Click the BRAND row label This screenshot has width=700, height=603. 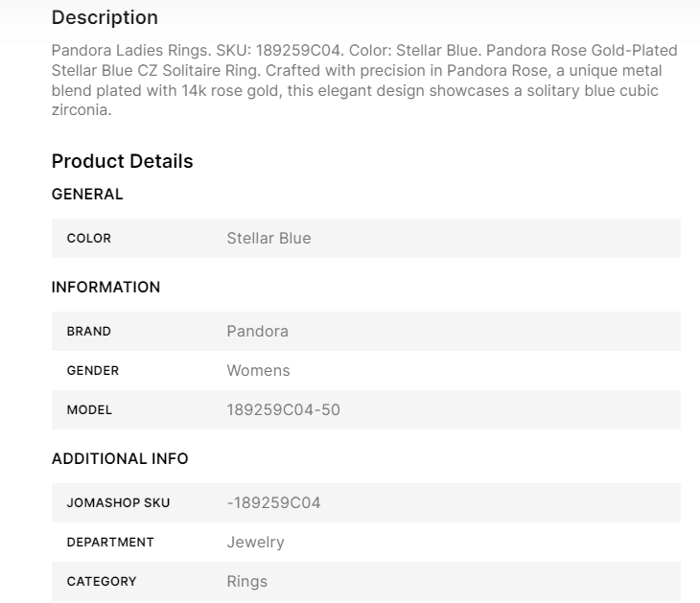(x=89, y=332)
